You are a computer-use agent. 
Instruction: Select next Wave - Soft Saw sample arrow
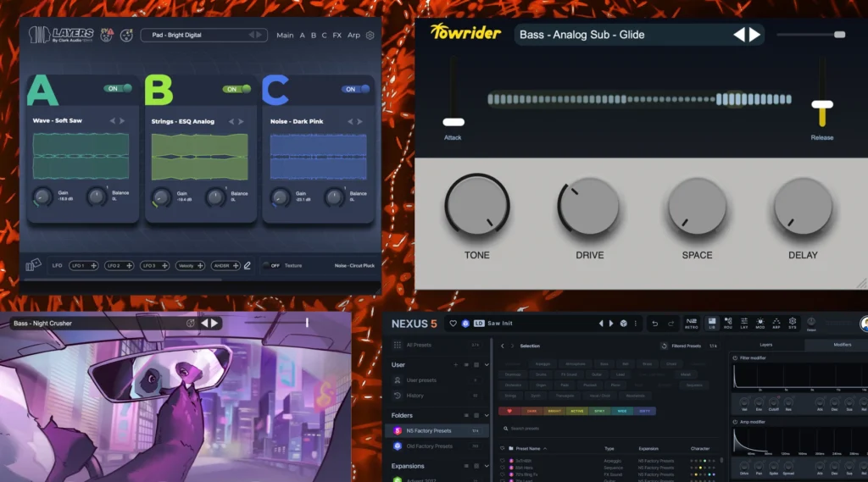click(x=122, y=120)
